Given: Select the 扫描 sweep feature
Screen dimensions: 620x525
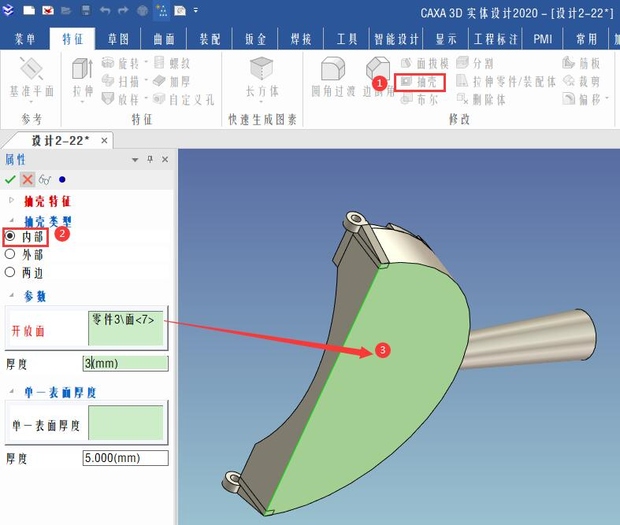Looking at the screenshot, I should click(x=120, y=81).
